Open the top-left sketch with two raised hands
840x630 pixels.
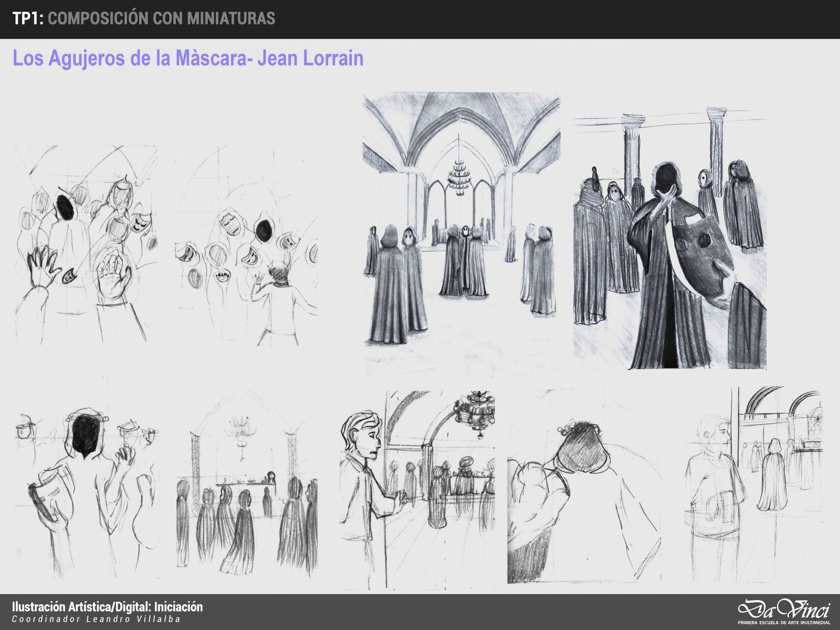pos(86,245)
